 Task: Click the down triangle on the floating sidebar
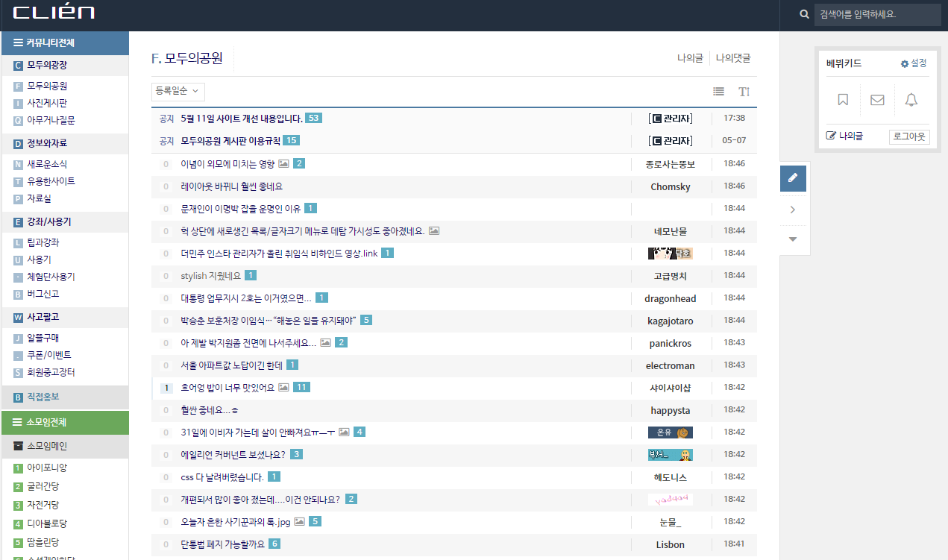click(x=793, y=239)
